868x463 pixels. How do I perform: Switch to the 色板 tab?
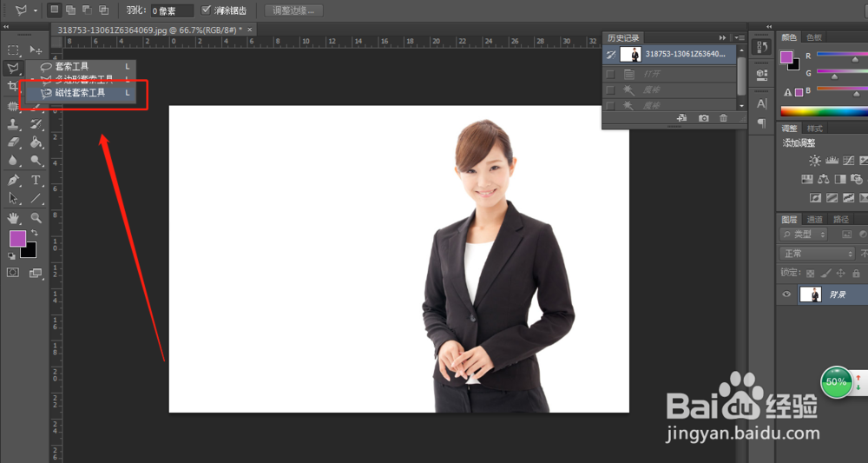click(x=814, y=37)
